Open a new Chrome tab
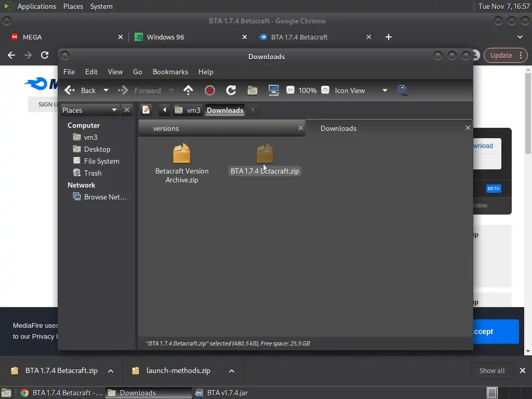This screenshot has height=399, width=532. pos(389,37)
